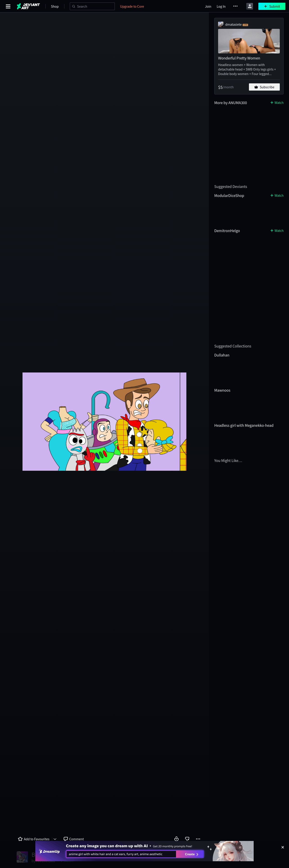Open the Shop page
Screen dimensions: 289x868
pos(54,6)
